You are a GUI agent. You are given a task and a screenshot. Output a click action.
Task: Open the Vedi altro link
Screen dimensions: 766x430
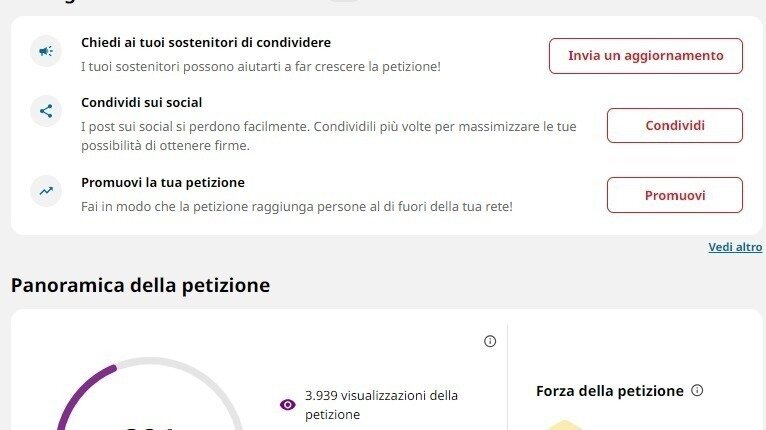tap(735, 247)
